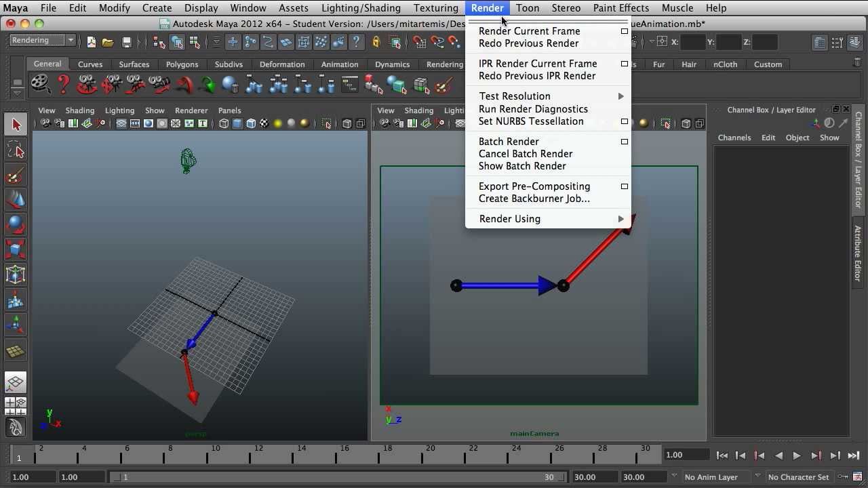Toggle use all lights in left viewport
The height and width of the screenshot is (488, 868).
278,123
